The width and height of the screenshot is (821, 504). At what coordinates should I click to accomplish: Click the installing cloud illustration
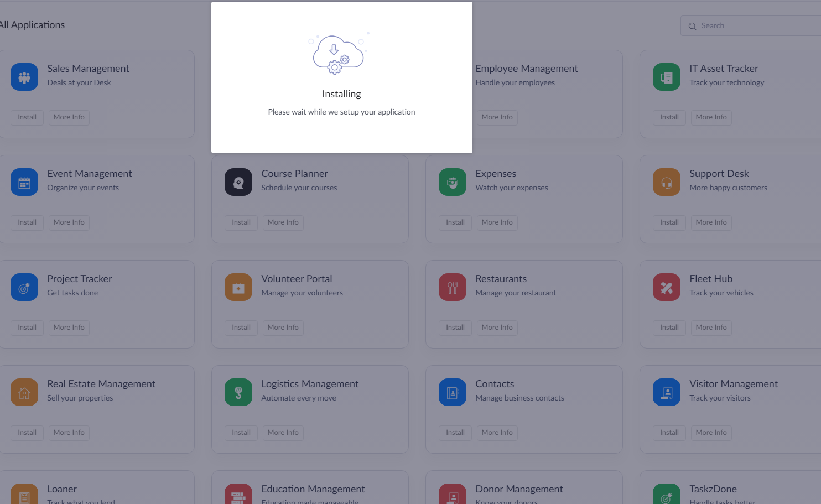click(x=339, y=54)
